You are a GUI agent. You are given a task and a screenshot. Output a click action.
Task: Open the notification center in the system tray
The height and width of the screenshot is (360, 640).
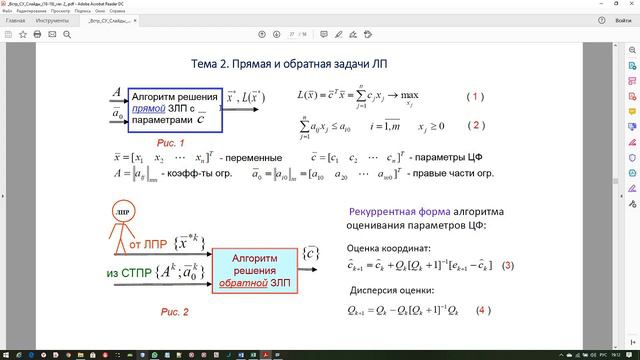pos(629,355)
